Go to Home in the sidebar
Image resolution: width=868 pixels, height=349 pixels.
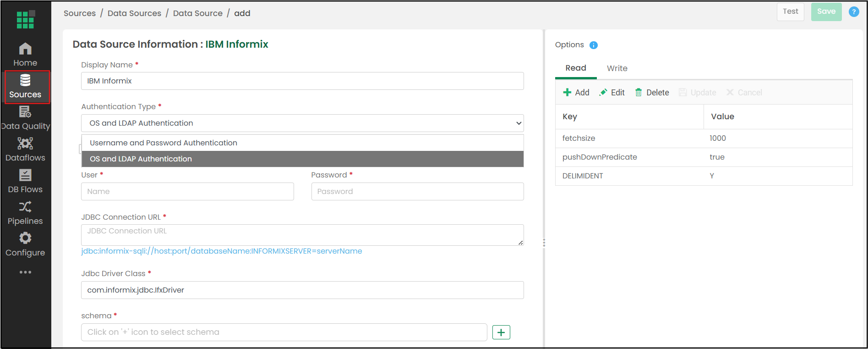pyautogui.click(x=25, y=55)
